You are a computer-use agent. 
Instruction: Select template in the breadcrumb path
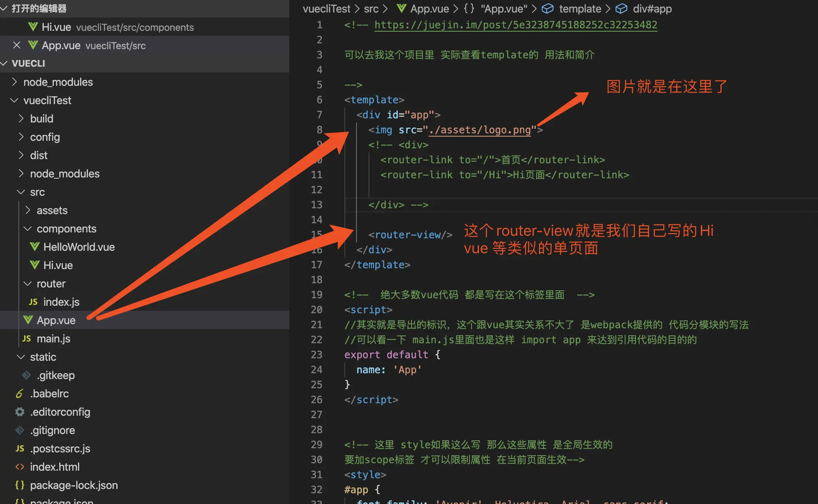580,9
